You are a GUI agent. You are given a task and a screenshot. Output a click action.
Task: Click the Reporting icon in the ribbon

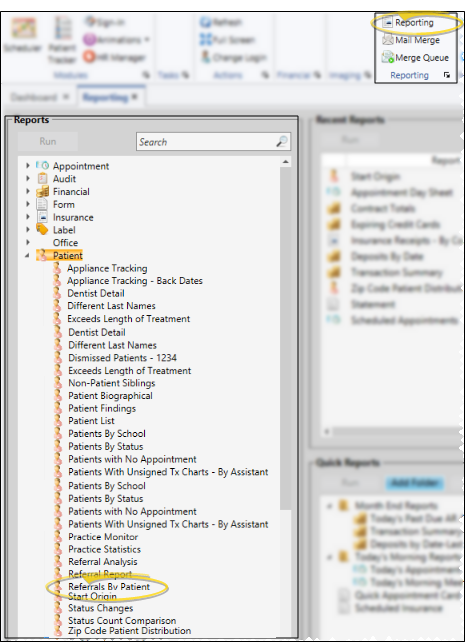[387, 22]
